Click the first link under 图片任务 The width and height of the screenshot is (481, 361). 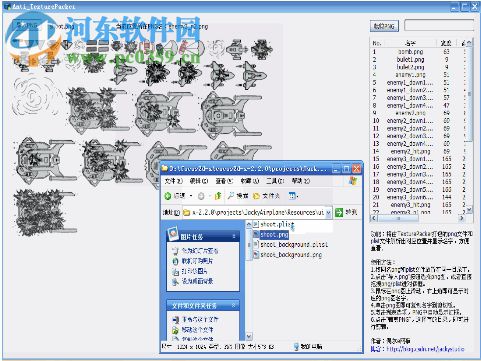[x=200, y=251]
